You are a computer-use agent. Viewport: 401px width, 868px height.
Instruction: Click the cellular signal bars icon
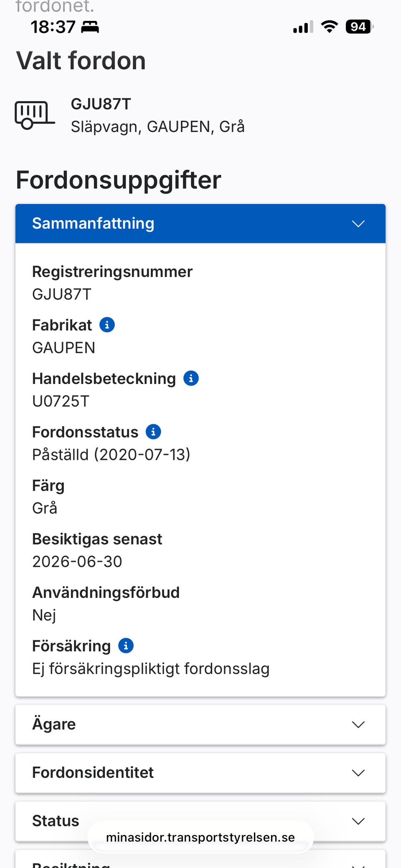pos(303,27)
